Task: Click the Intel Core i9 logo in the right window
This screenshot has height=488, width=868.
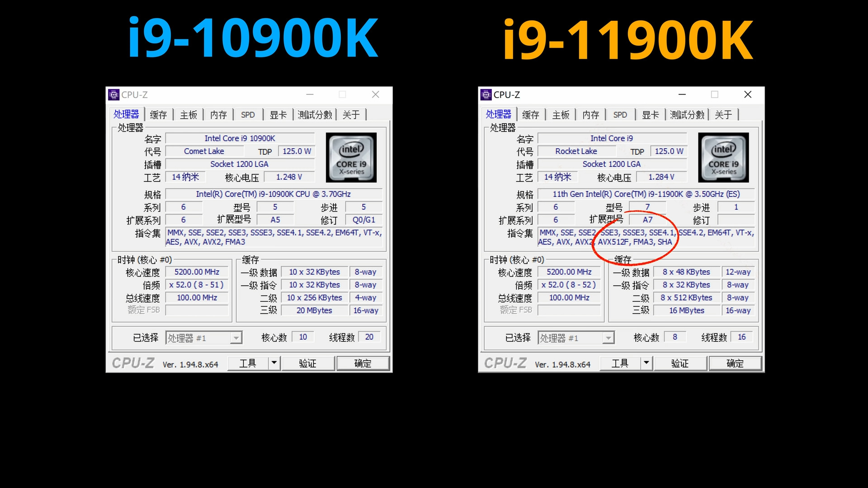Action: [x=723, y=157]
